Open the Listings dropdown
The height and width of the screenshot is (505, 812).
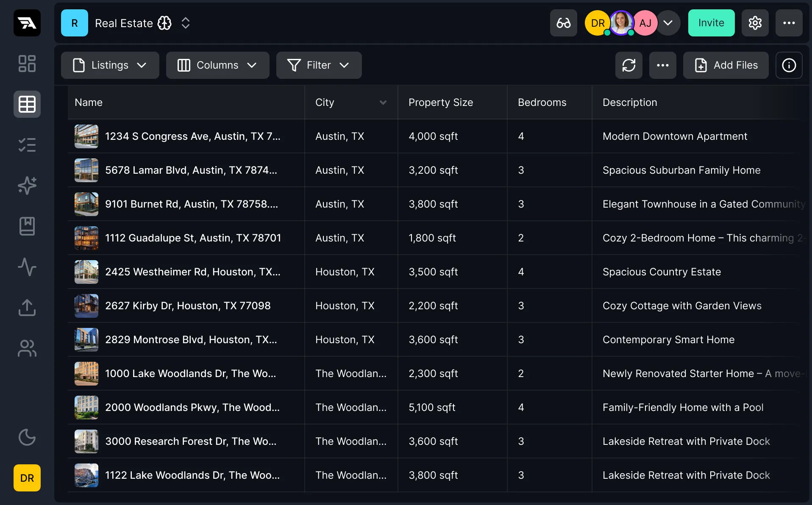110,65
